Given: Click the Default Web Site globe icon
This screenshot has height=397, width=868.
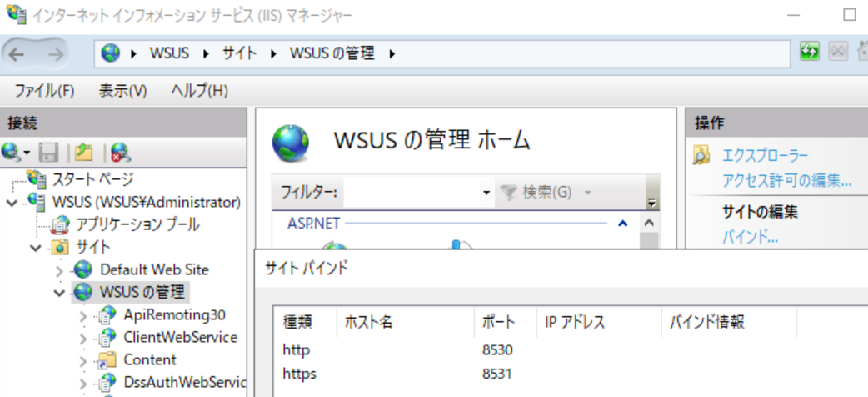Looking at the screenshot, I should coord(83,270).
